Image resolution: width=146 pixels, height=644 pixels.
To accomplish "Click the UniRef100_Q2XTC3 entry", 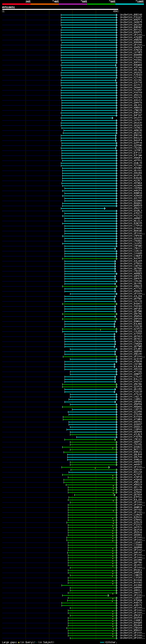I will (x=131, y=85).
